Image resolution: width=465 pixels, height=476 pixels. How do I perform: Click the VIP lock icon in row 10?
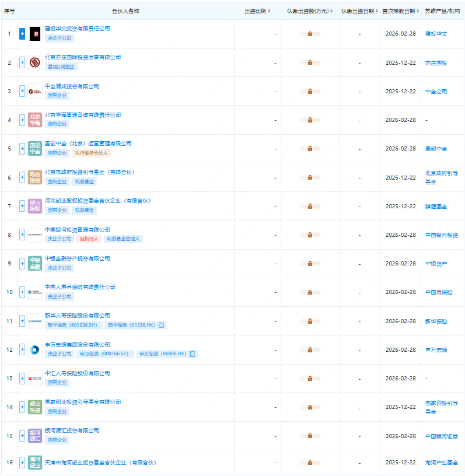point(310,292)
